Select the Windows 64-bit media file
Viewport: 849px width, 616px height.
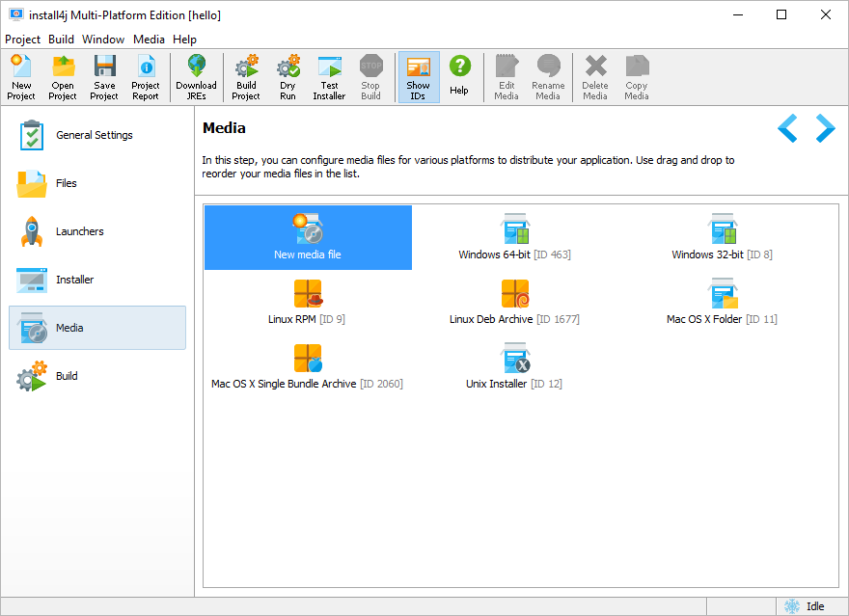pyautogui.click(x=515, y=237)
